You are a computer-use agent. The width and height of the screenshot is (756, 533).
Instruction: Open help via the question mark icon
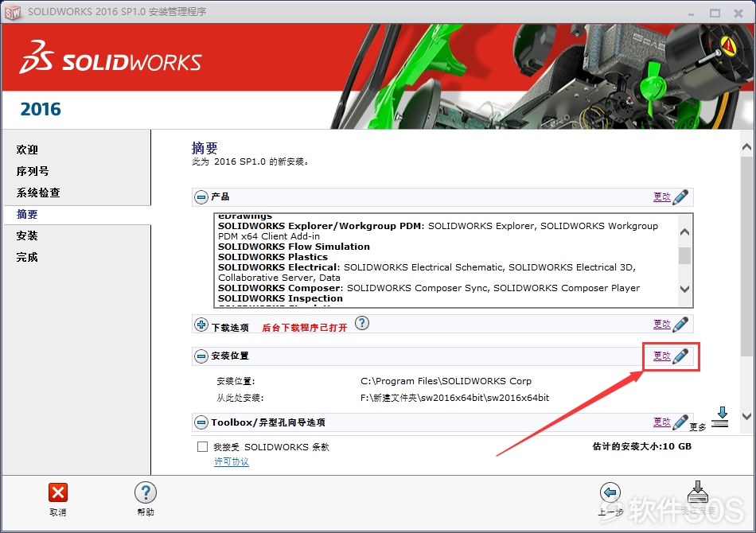click(146, 492)
